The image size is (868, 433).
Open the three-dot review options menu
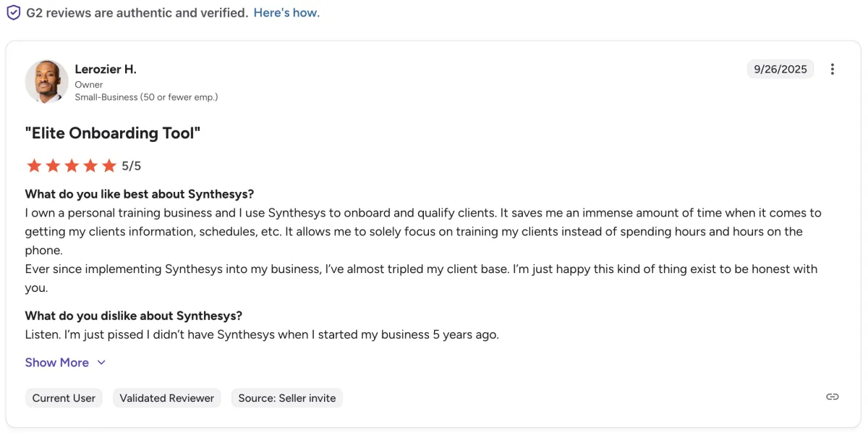tap(833, 70)
